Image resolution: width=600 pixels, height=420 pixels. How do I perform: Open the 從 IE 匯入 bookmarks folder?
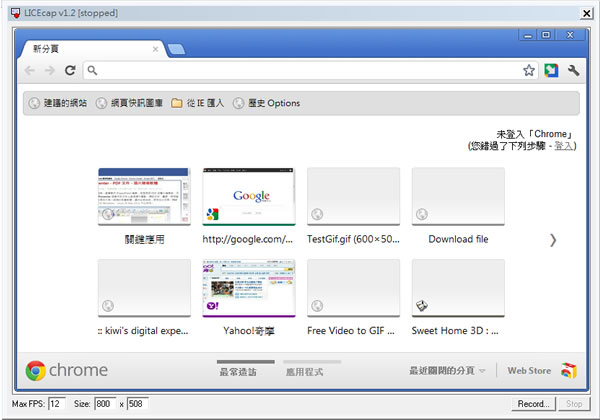tap(197, 103)
